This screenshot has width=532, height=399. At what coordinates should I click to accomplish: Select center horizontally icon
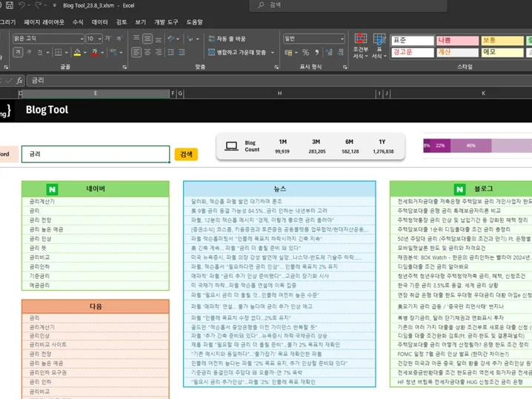click(x=147, y=53)
